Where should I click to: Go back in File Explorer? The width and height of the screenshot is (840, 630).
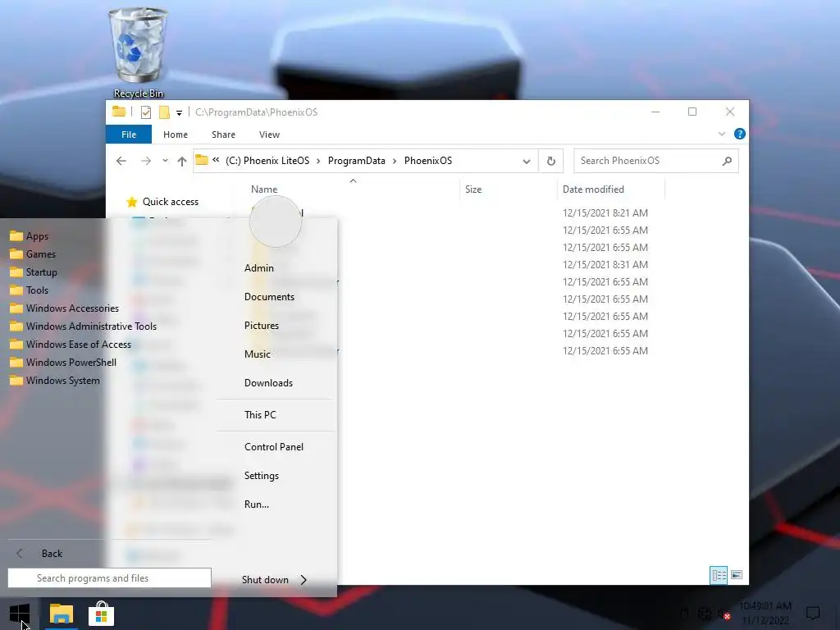click(121, 161)
